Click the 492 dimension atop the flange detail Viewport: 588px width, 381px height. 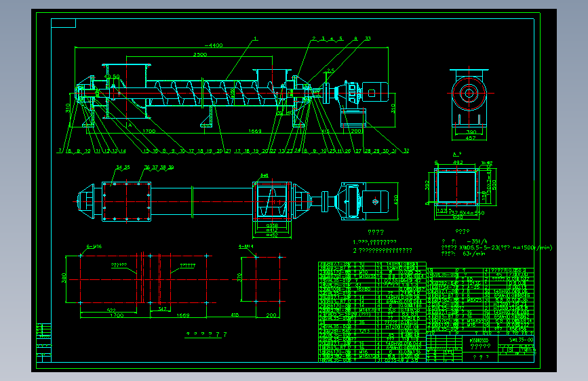(x=458, y=163)
